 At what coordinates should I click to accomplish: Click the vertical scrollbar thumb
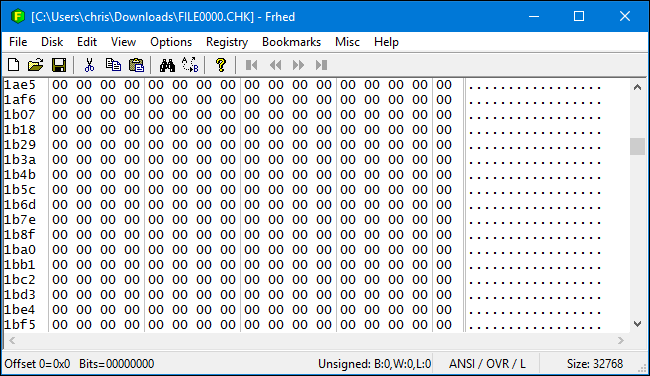coord(637,146)
